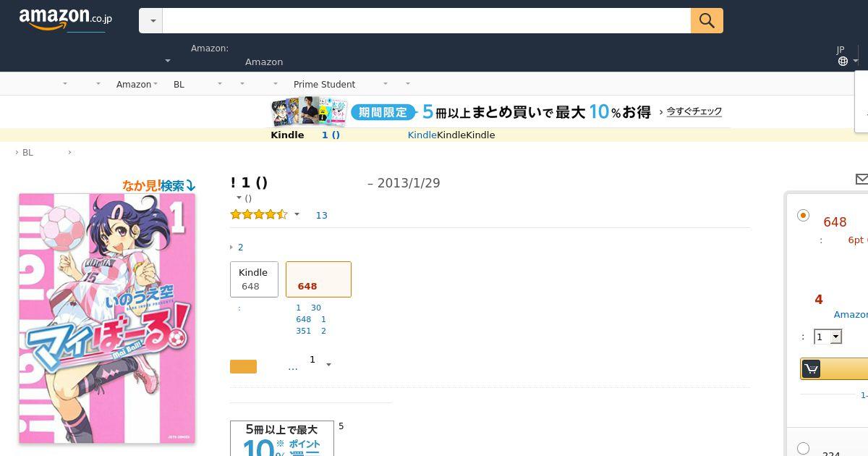
Task: Click the '6pt' points text in buy box
Action: 856,240
